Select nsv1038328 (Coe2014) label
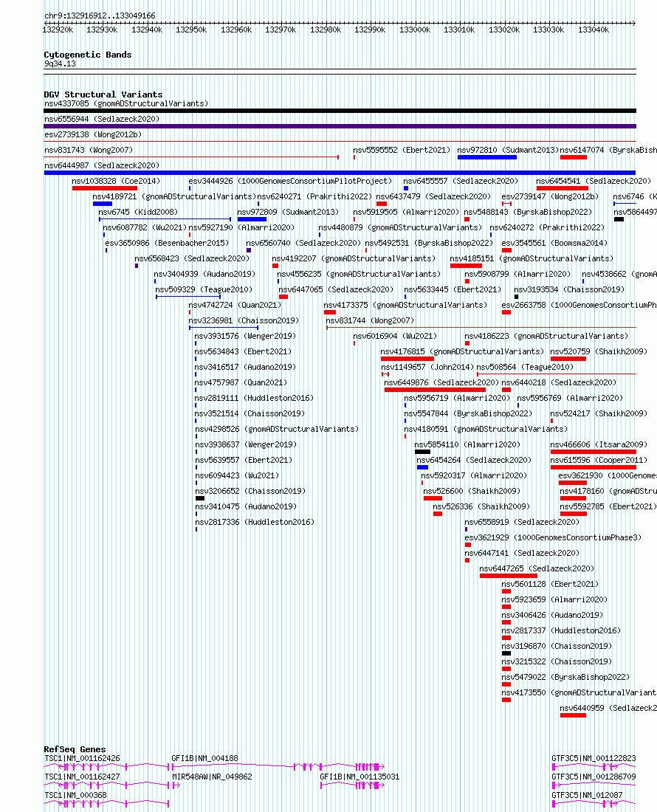Viewport: 657px width, 812px height. (x=116, y=182)
